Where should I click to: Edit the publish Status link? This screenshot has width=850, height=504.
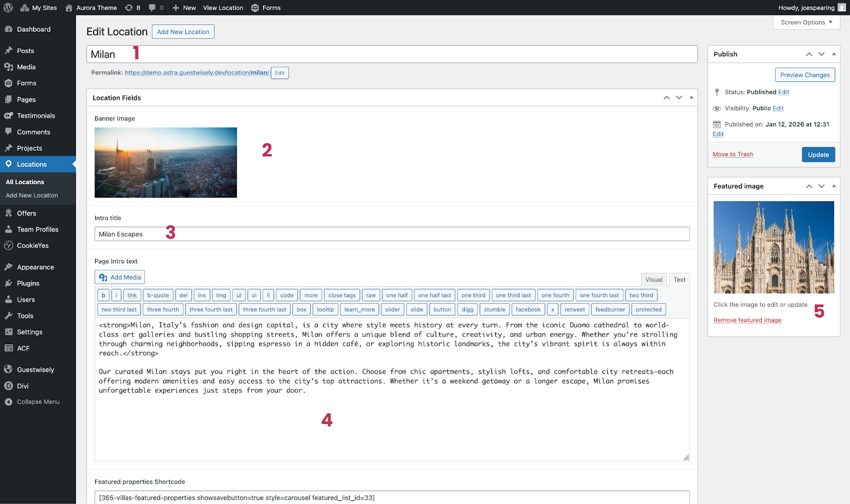point(784,92)
